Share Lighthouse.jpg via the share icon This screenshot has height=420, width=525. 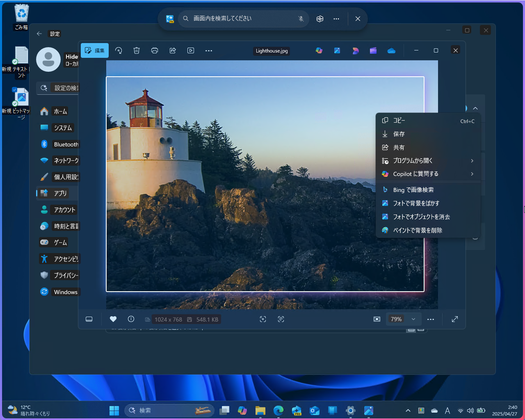[x=173, y=50]
